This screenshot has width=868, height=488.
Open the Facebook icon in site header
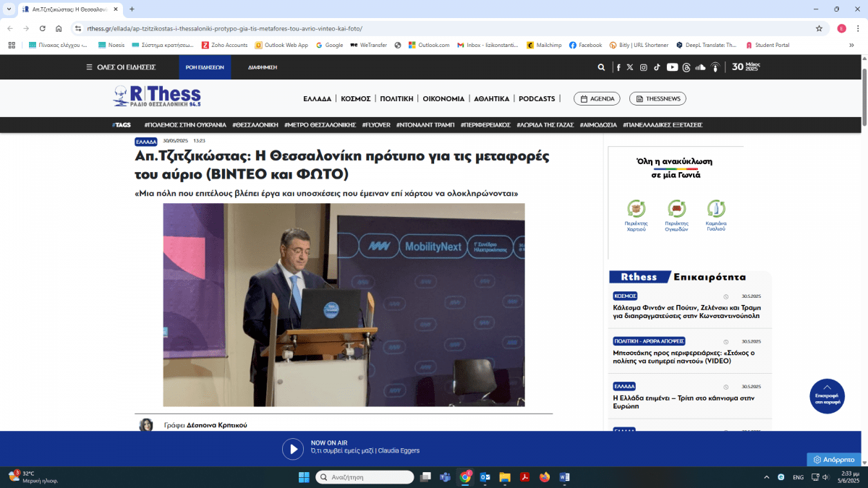pyautogui.click(x=618, y=67)
